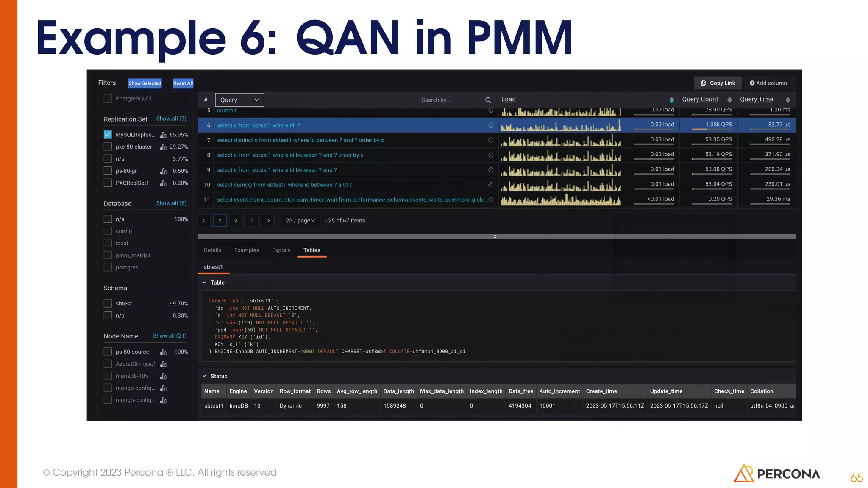
Task: Open info icon for select sum(k) query
Action: pos(491,185)
